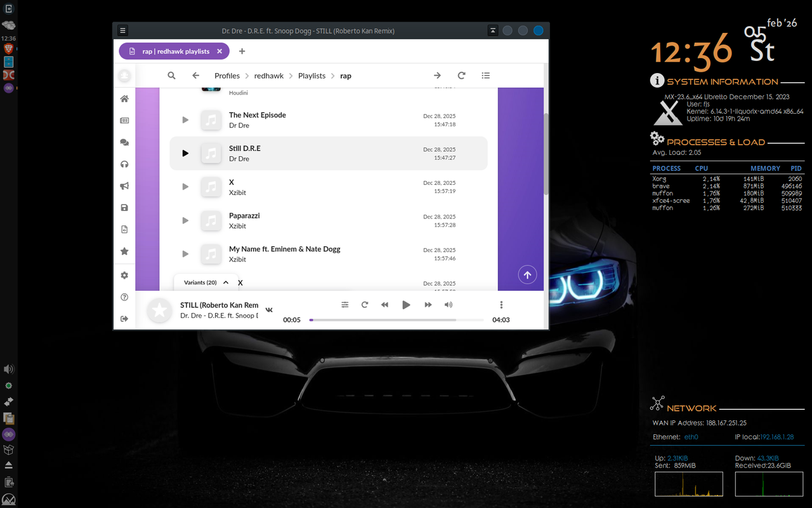Play My Name ft. Eminem & Nate Dogg

click(185, 254)
